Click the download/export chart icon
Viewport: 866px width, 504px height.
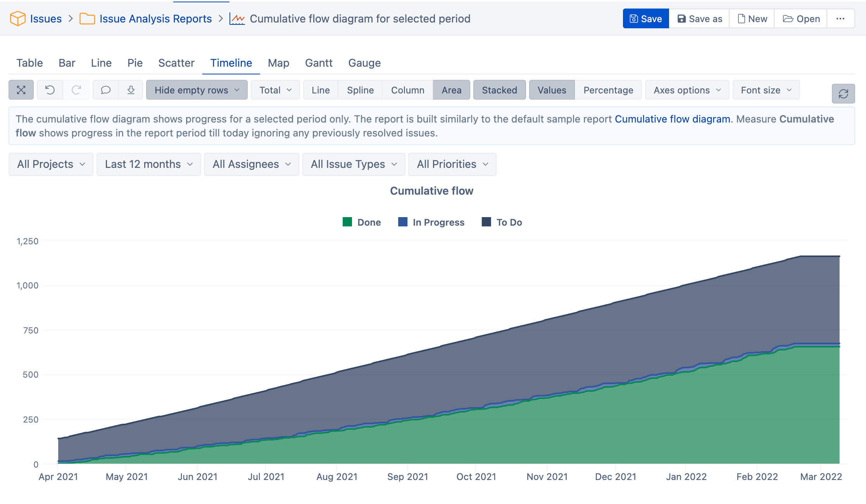(131, 90)
